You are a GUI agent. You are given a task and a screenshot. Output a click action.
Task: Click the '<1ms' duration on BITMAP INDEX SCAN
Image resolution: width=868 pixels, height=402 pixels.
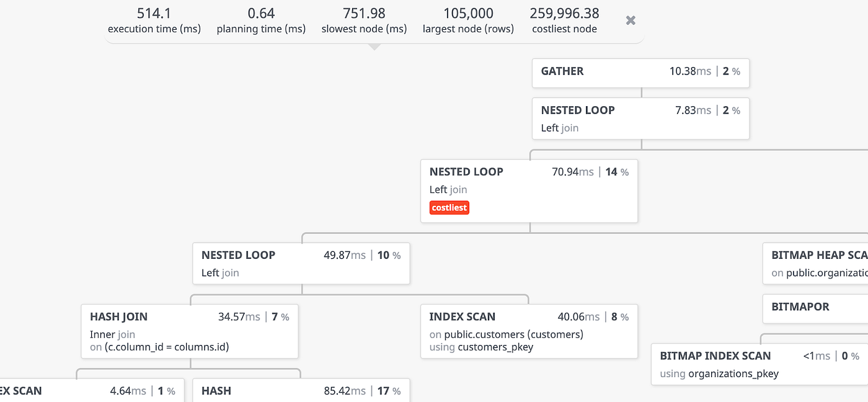pos(817,356)
